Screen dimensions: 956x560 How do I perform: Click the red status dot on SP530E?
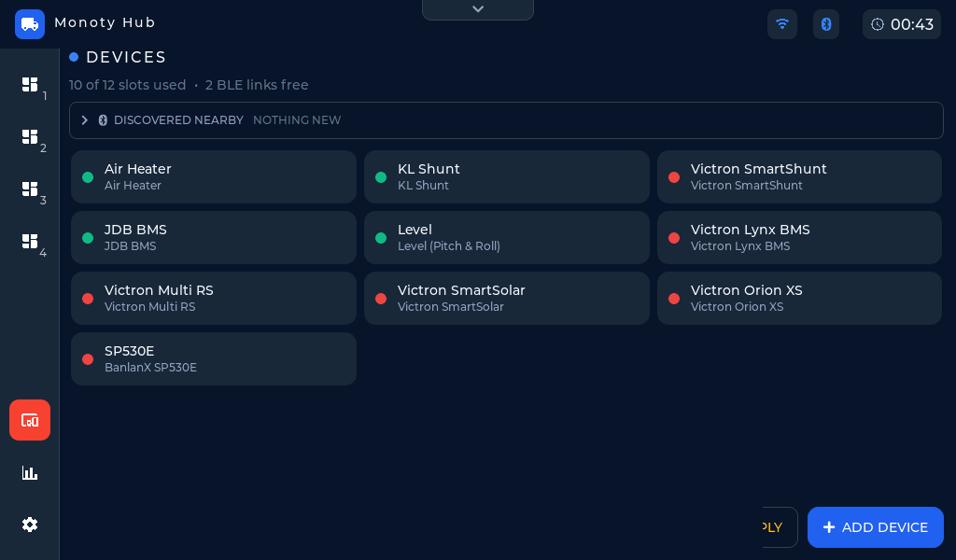coord(88,359)
